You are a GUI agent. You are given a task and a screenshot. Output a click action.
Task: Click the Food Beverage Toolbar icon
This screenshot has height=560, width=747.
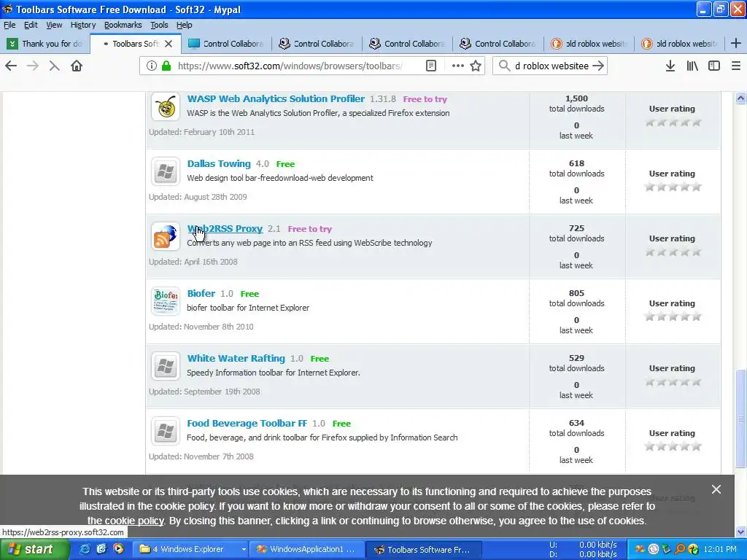pyautogui.click(x=166, y=430)
